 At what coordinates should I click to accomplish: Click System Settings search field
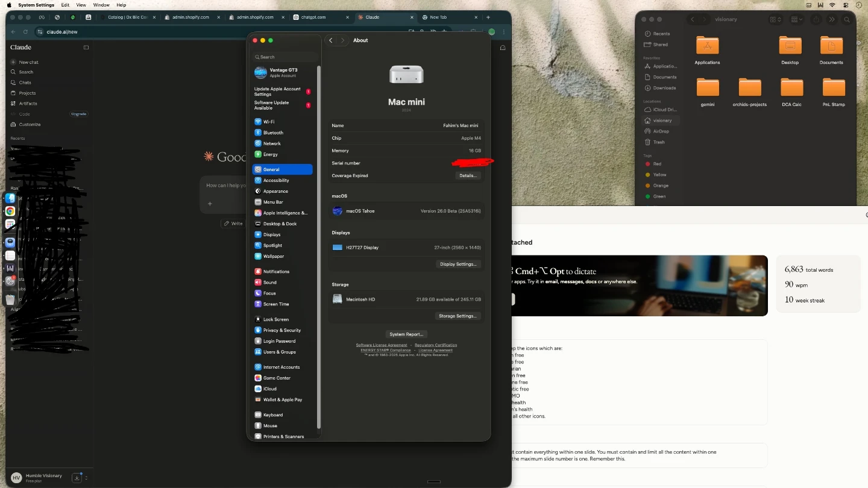286,57
